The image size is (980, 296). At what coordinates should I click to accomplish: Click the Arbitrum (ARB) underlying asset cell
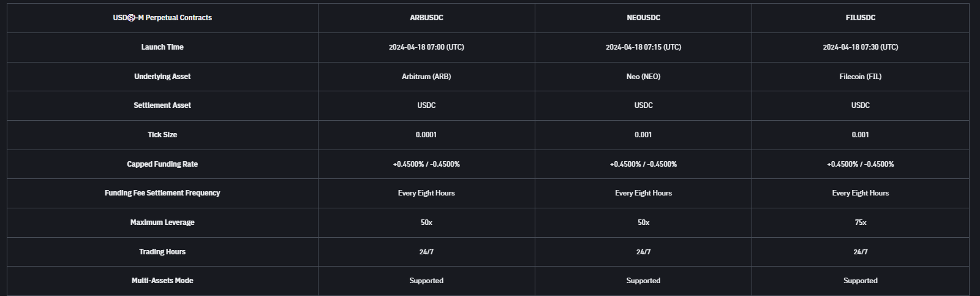[x=426, y=77]
